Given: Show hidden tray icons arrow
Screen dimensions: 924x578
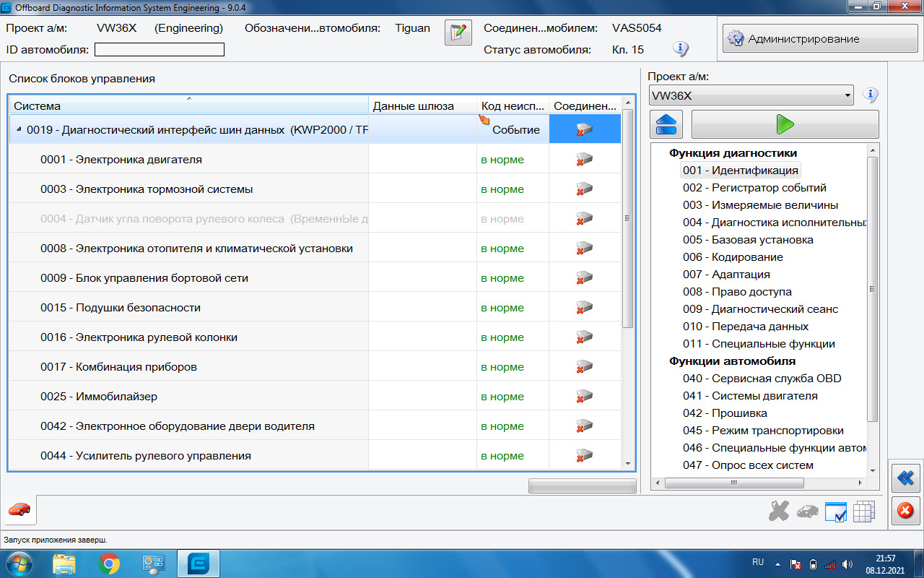Looking at the screenshot, I should 777,564.
